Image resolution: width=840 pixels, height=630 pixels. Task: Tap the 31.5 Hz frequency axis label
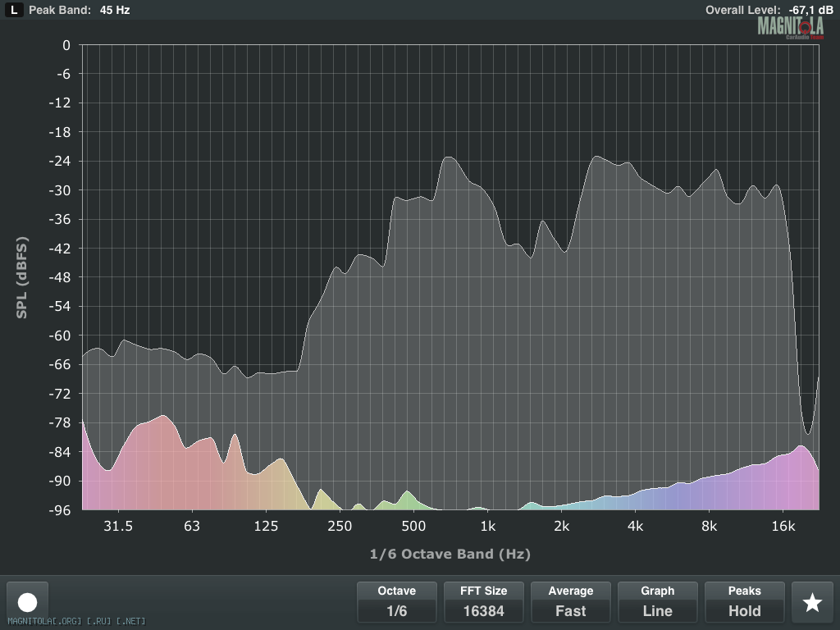(x=118, y=526)
